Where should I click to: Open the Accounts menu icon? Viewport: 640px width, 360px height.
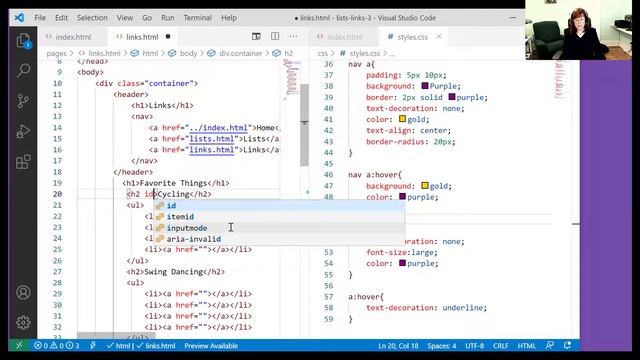pyautogui.click(x=23, y=292)
